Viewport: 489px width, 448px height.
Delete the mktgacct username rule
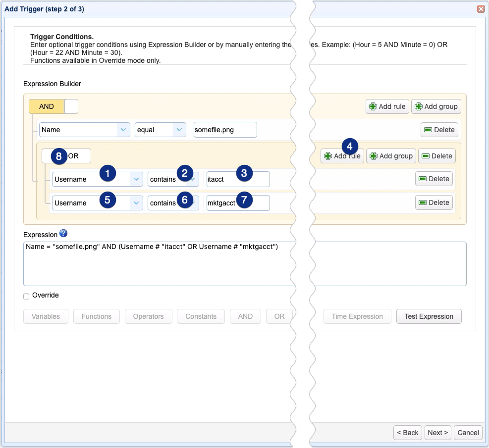(434, 202)
